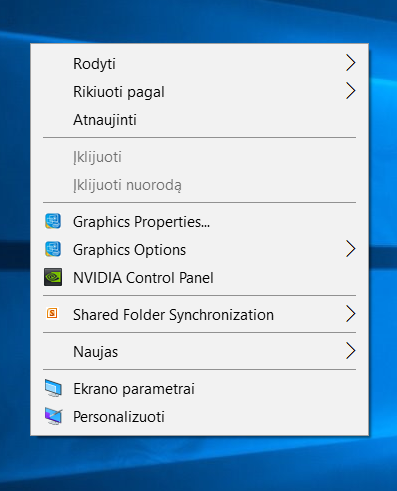Choose the Rikiuoti pagal menu label

pyautogui.click(x=119, y=92)
